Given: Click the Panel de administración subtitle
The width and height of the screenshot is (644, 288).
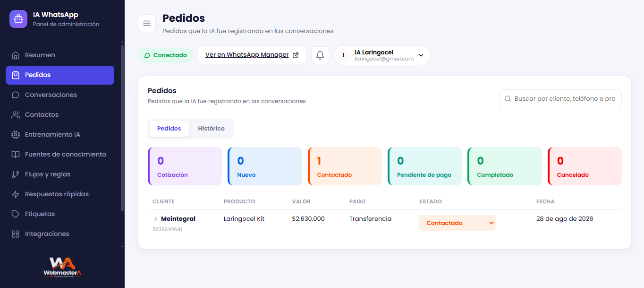Looking at the screenshot, I should [x=66, y=24].
